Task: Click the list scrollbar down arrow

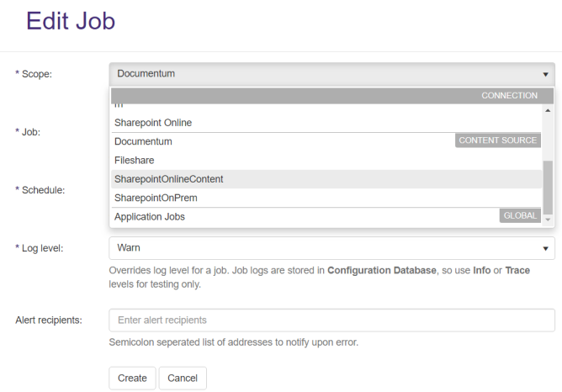Action: click(x=548, y=220)
